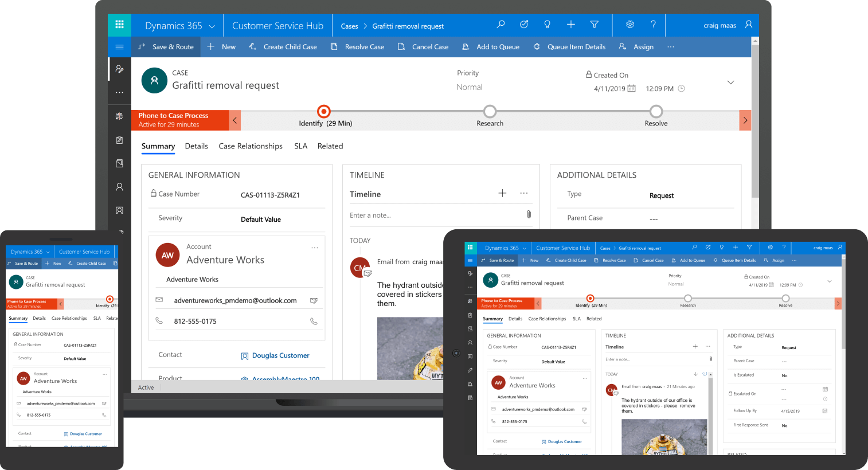Open the Case Relationships tab
868x470 pixels.
click(251, 146)
